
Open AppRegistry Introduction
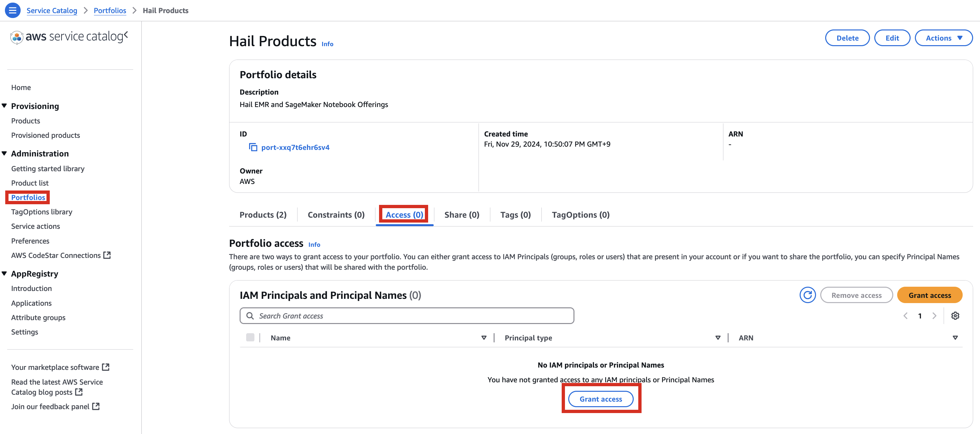pyautogui.click(x=31, y=288)
